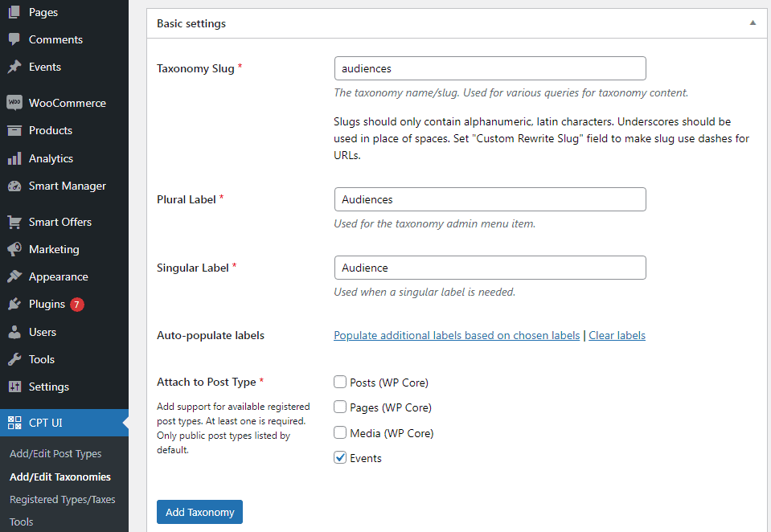Check the Pages (WP Core) option
This screenshot has width=771, height=532.
click(x=341, y=407)
